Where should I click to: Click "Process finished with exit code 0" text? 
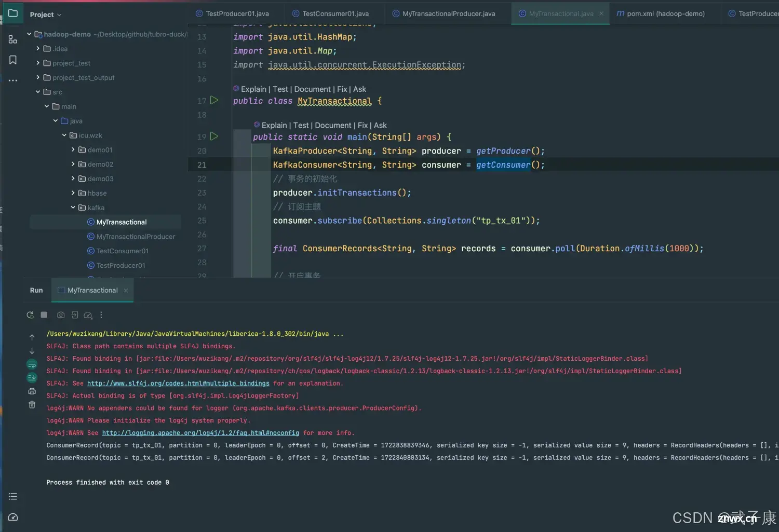(108, 483)
